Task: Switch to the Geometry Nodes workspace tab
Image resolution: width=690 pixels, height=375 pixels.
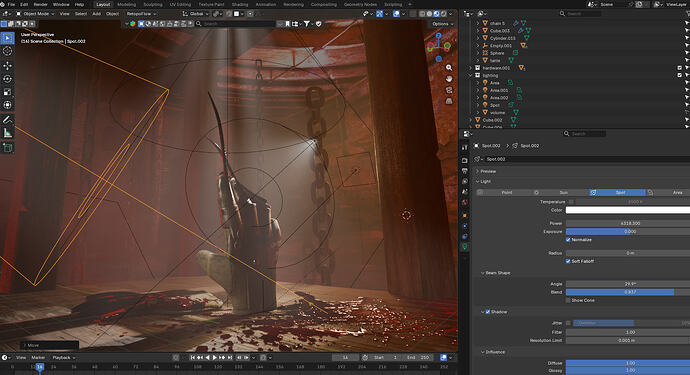Action: 360,4
